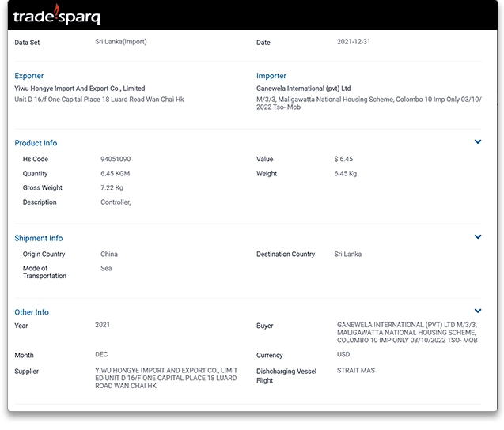The height and width of the screenshot is (430, 504).
Task: Click the Hs Code label
Action: 36,159
